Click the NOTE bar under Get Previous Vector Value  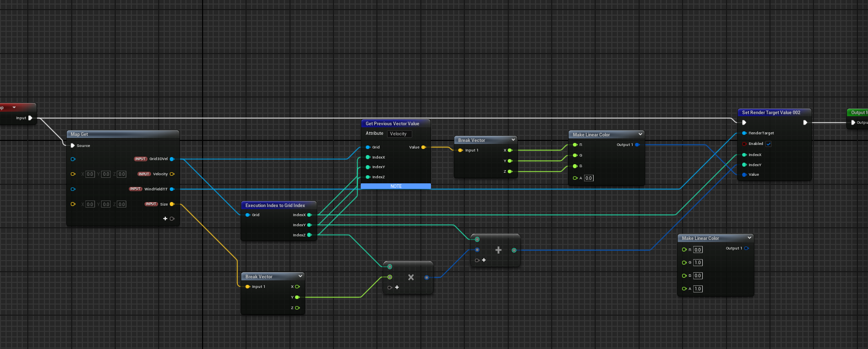396,186
